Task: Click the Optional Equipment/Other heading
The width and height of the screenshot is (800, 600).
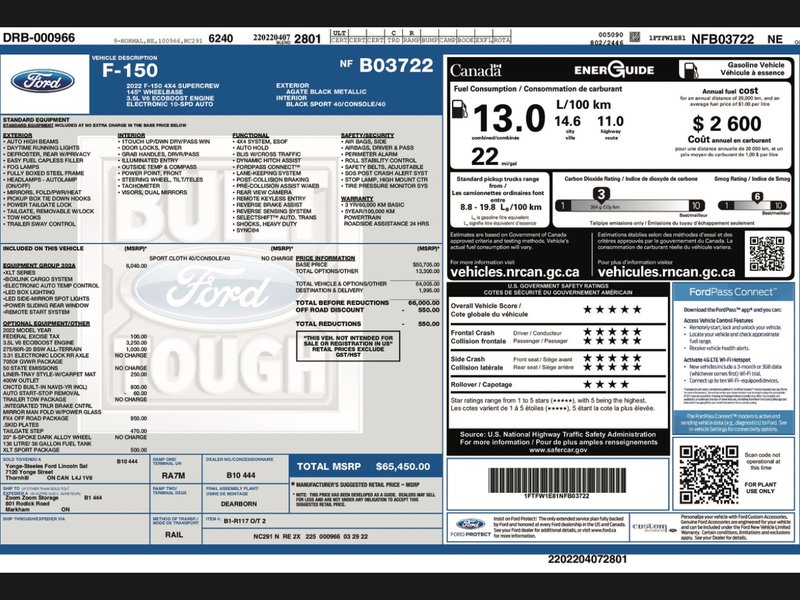Action: click(x=46, y=323)
